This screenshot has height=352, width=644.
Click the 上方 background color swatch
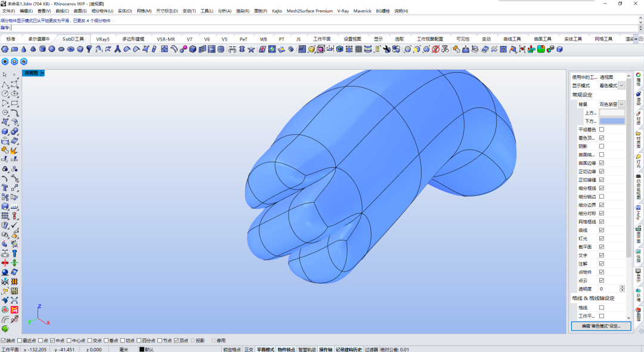(x=612, y=113)
